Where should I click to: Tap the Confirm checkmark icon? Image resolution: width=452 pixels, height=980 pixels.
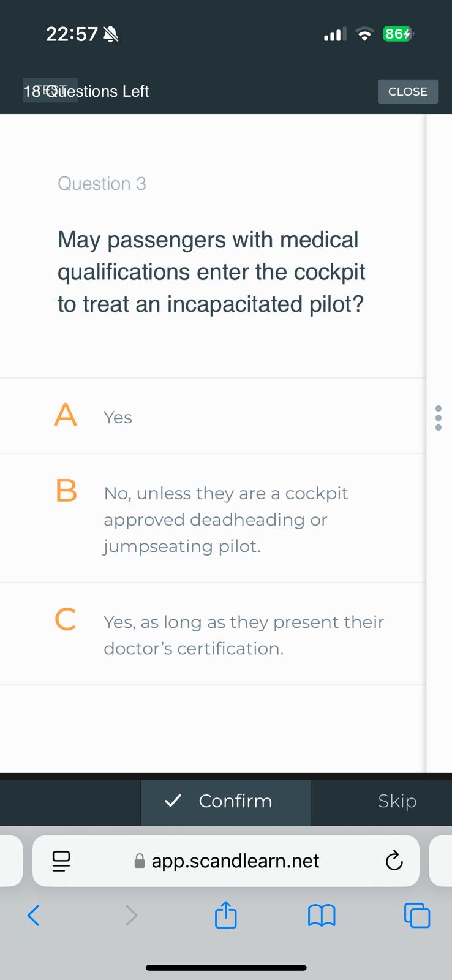[173, 800]
